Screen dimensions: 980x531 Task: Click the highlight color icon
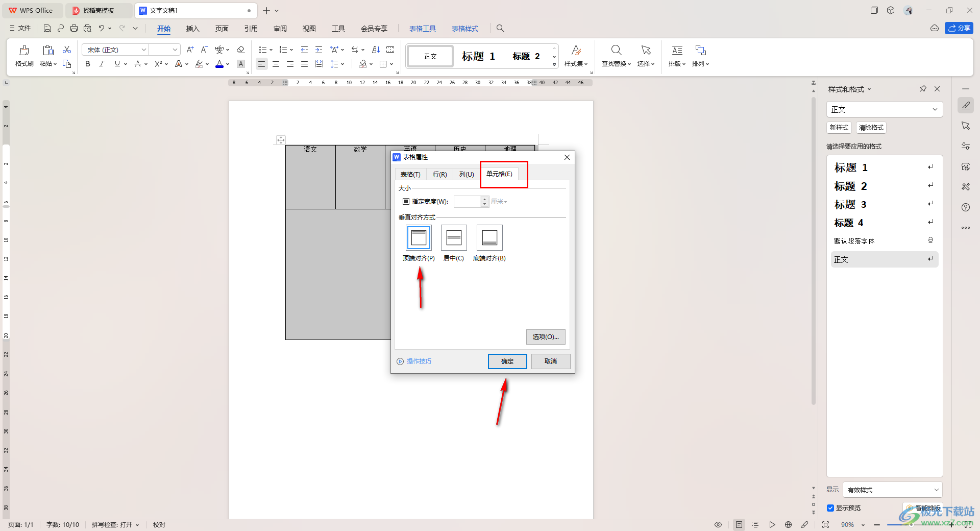coord(199,64)
